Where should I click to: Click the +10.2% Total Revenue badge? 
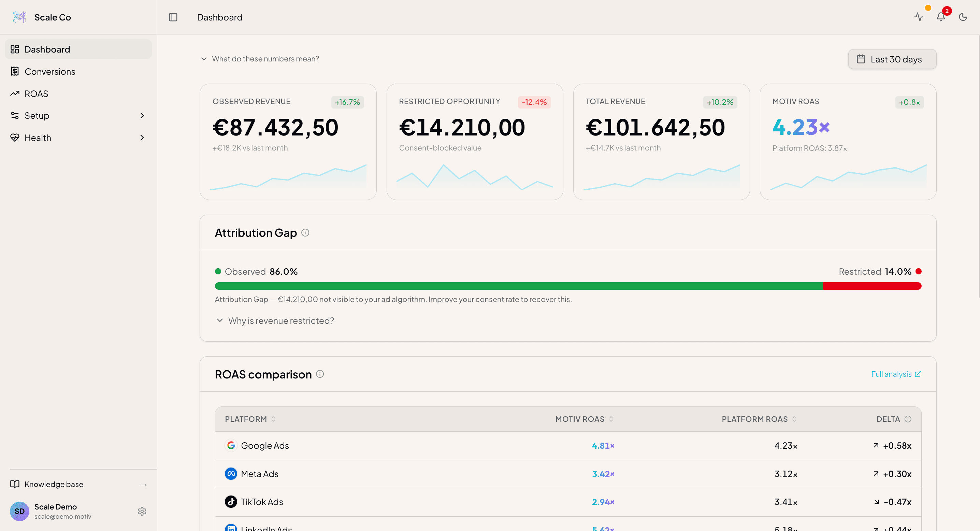coord(720,102)
